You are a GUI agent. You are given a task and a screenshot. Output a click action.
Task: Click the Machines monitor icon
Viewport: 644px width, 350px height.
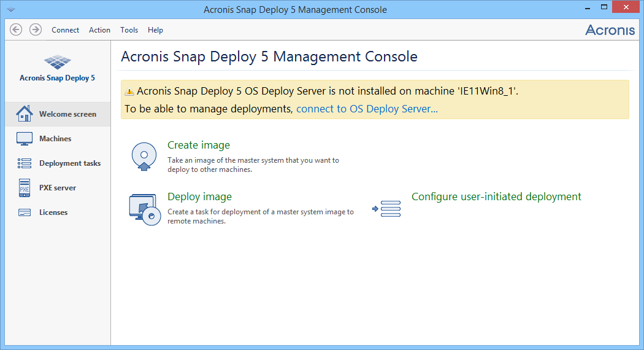[25, 139]
